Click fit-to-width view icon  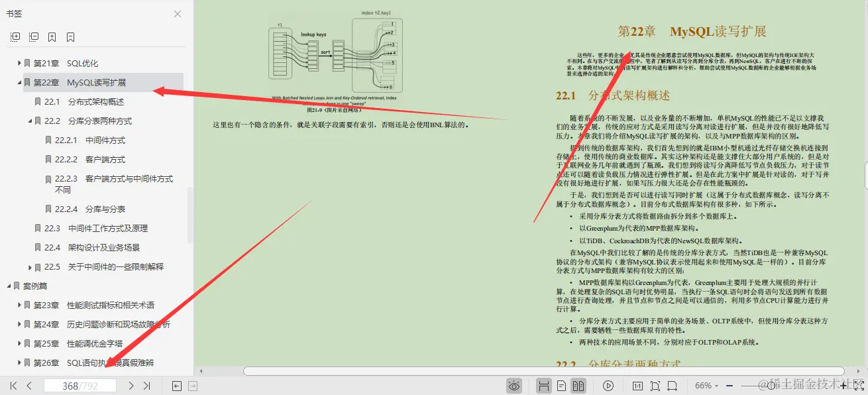click(673, 385)
